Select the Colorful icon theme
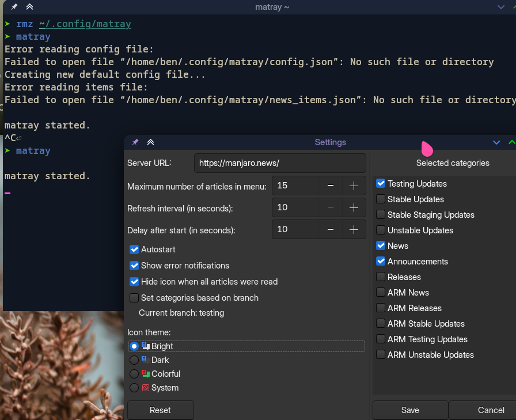The width and height of the screenshot is (516, 420). click(x=134, y=374)
